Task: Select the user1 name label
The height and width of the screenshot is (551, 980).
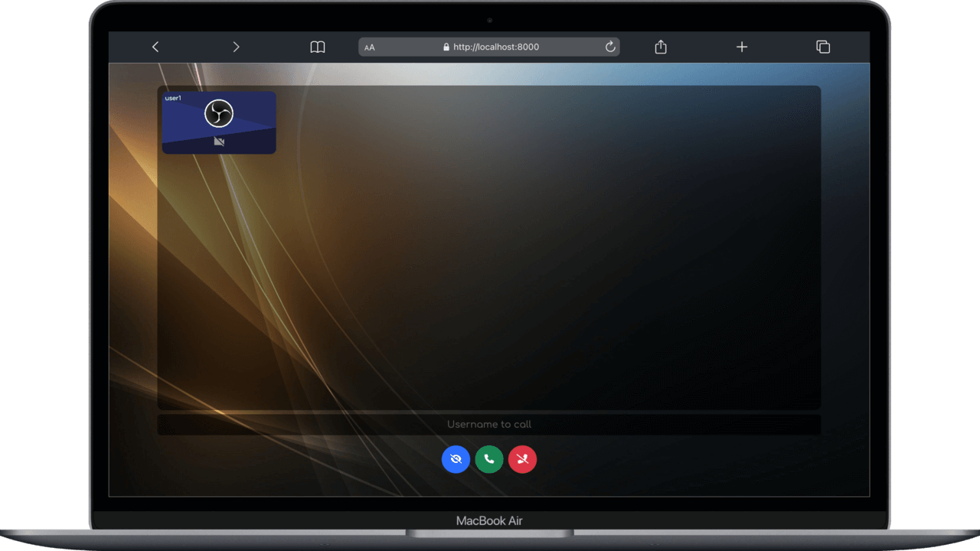Action: [173, 98]
